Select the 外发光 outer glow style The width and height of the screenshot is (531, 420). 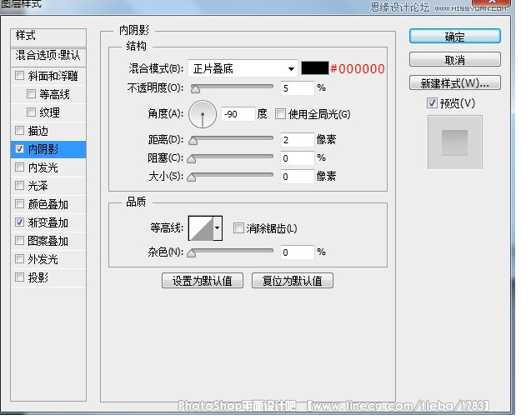point(43,259)
